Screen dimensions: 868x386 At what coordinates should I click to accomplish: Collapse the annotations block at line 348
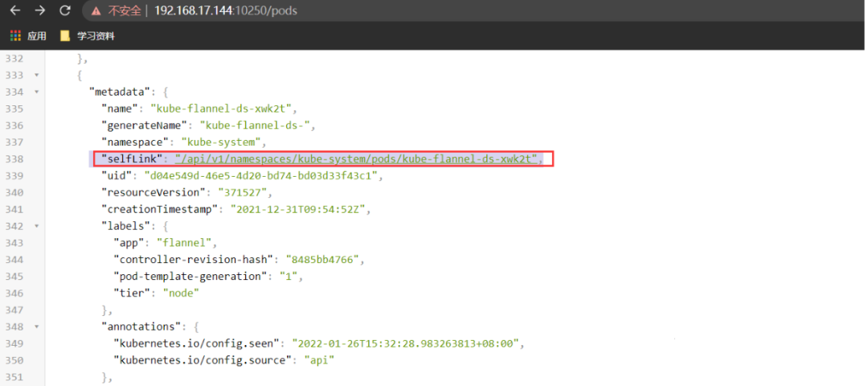tap(36, 326)
